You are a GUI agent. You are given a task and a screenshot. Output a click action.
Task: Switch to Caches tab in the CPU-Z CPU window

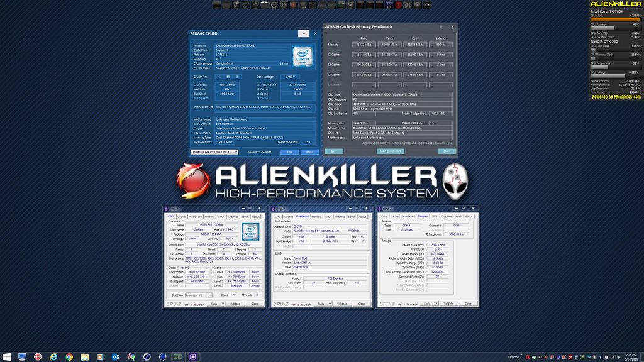pos(182,217)
